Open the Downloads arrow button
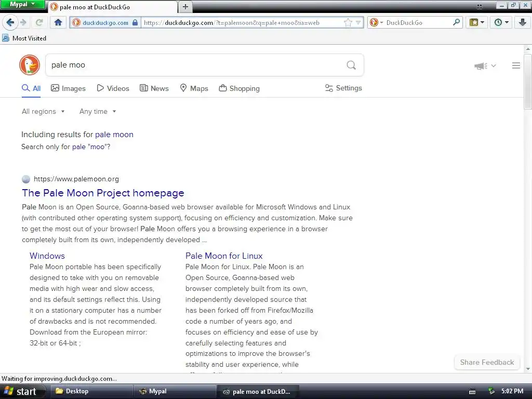The width and height of the screenshot is (532, 399). tap(523, 22)
